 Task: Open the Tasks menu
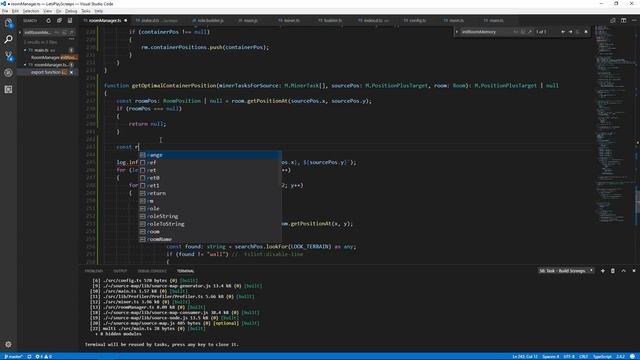(86, 11)
